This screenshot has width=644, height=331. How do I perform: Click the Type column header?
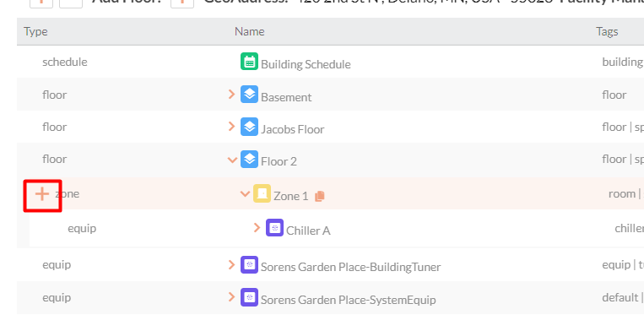point(35,31)
